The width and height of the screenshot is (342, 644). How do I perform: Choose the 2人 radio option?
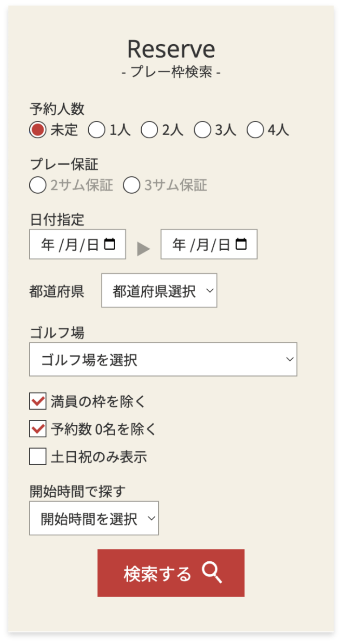tap(149, 130)
